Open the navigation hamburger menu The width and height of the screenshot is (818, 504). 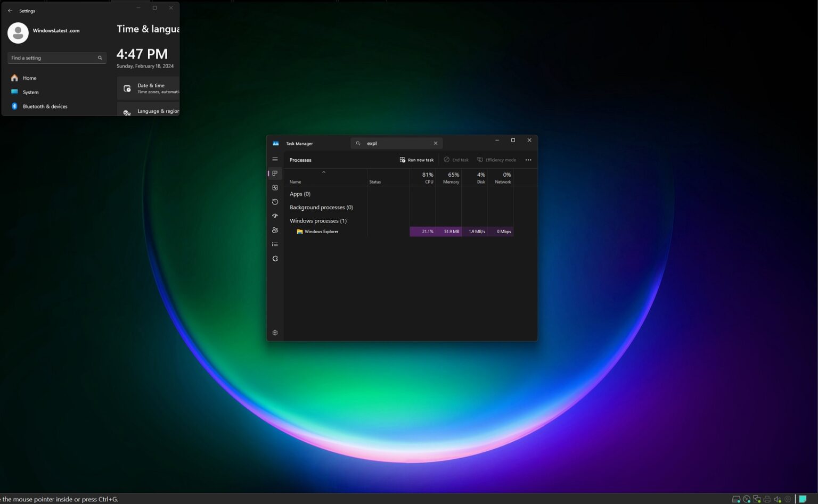click(x=275, y=159)
